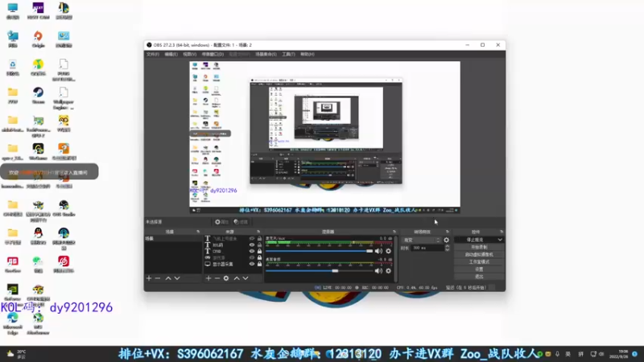Screen dimensions: 644x362
Task: Open NetEase Cloud Music red desktop icon
Action: pyautogui.click(x=64, y=265)
